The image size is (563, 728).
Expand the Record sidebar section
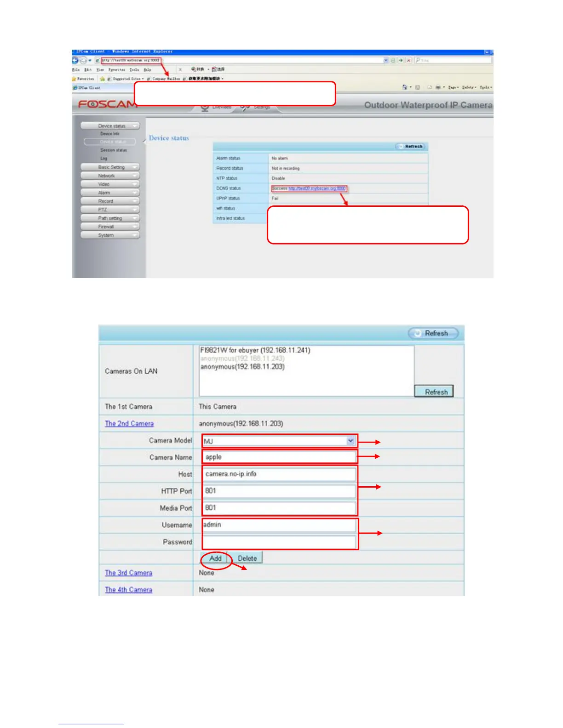(110, 201)
